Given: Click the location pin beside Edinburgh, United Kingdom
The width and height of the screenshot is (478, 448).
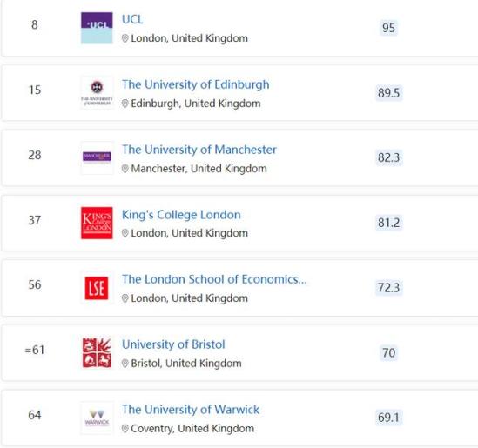Looking at the screenshot, I should pyautogui.click(x=125, y=104).
